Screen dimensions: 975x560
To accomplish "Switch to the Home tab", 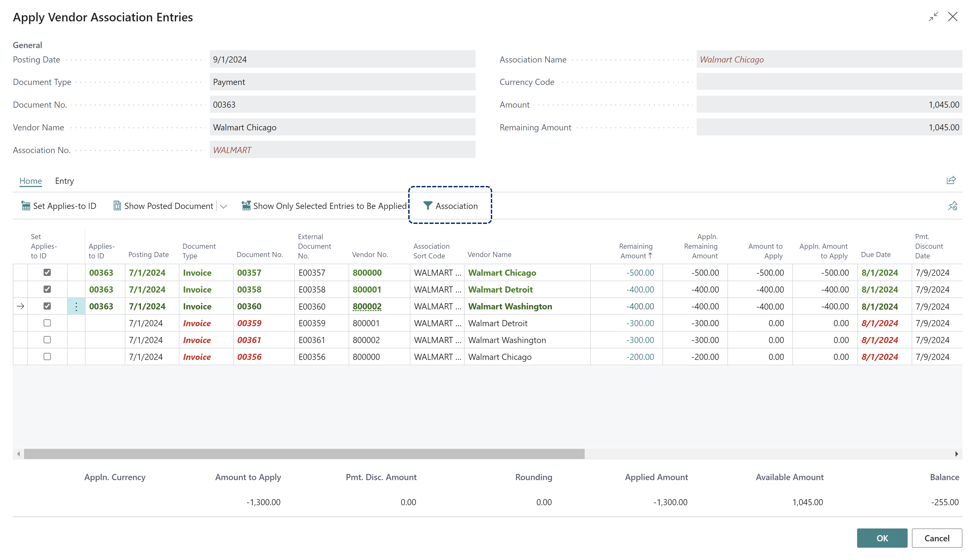I will pyautogui.click(x=31, y=180).
